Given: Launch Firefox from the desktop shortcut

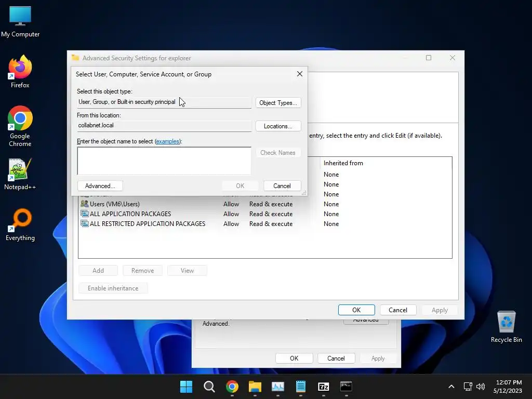Looking at the screenshot, I should [x=20, y=72].
